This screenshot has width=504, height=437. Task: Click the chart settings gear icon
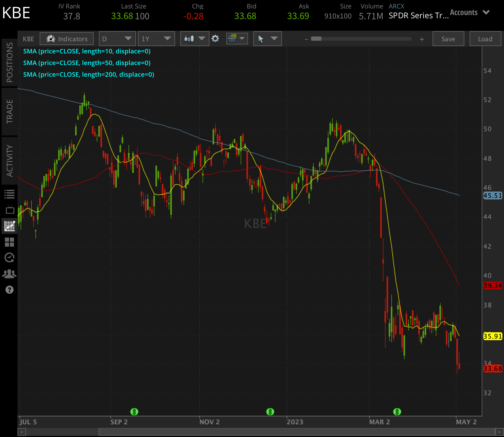215,39
